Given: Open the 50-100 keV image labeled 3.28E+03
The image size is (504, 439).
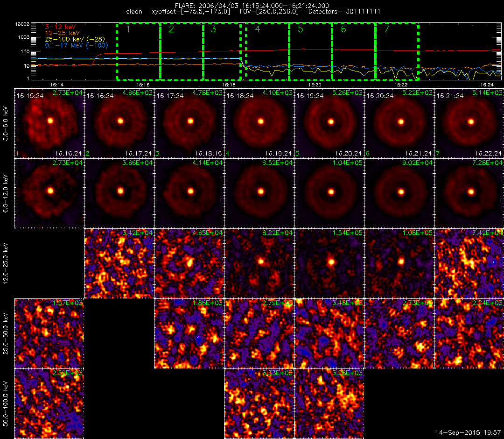Looking at the screenshot, I should (329, 404).
